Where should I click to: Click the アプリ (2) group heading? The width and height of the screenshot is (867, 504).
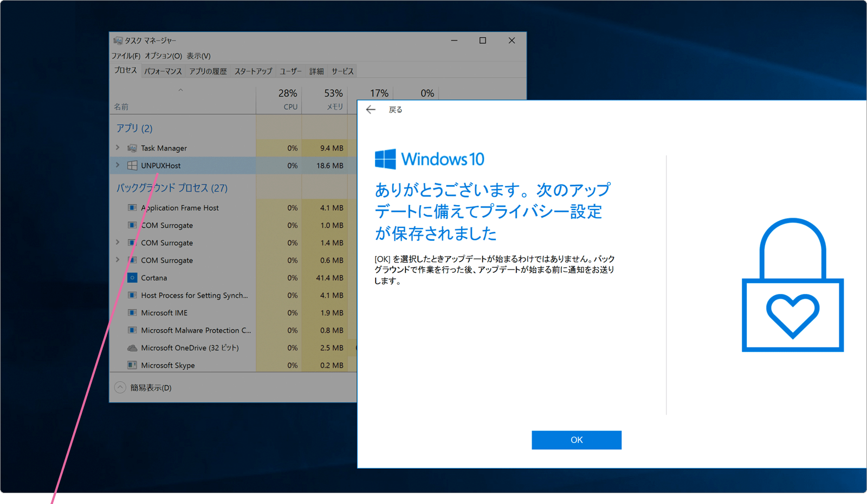pos(134,128)
